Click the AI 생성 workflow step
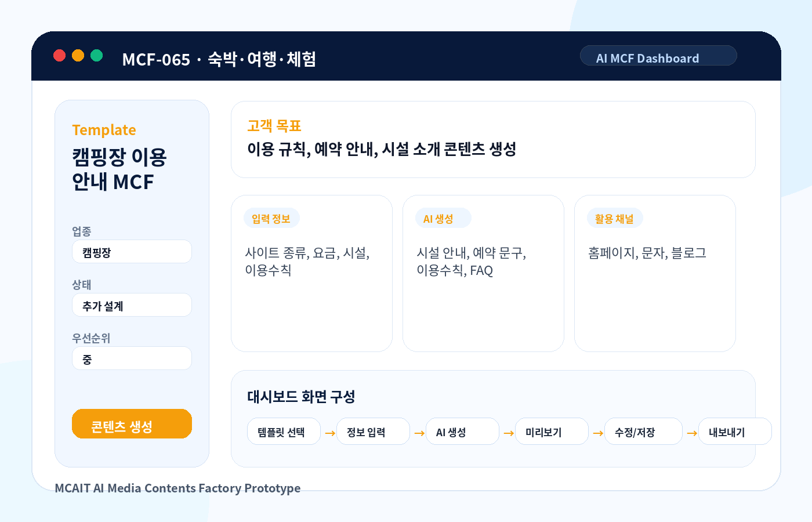The height and width of the screenshot is (522, 812). 462,432
